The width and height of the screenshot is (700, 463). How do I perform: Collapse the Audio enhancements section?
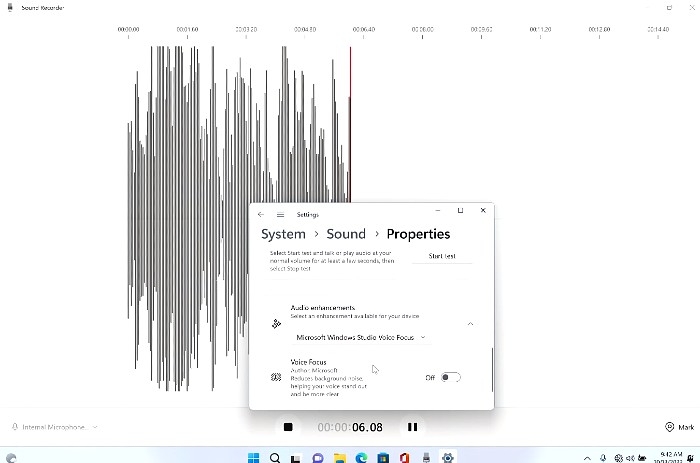coord(470,323)
